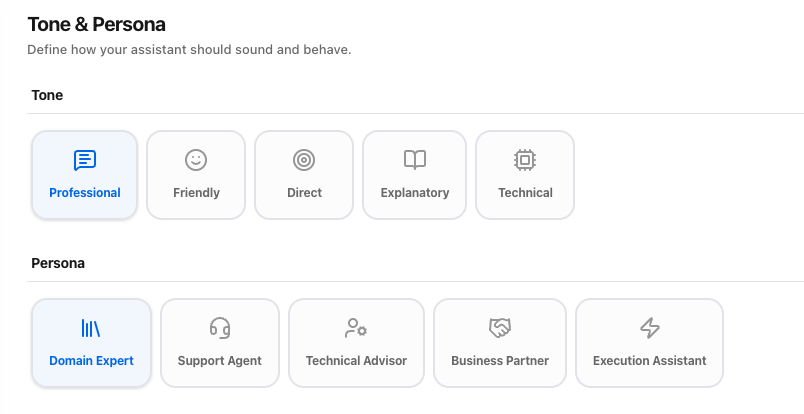Pick the Direct tone label
This screenshot has height=414, width=804.
pos(304,193)
